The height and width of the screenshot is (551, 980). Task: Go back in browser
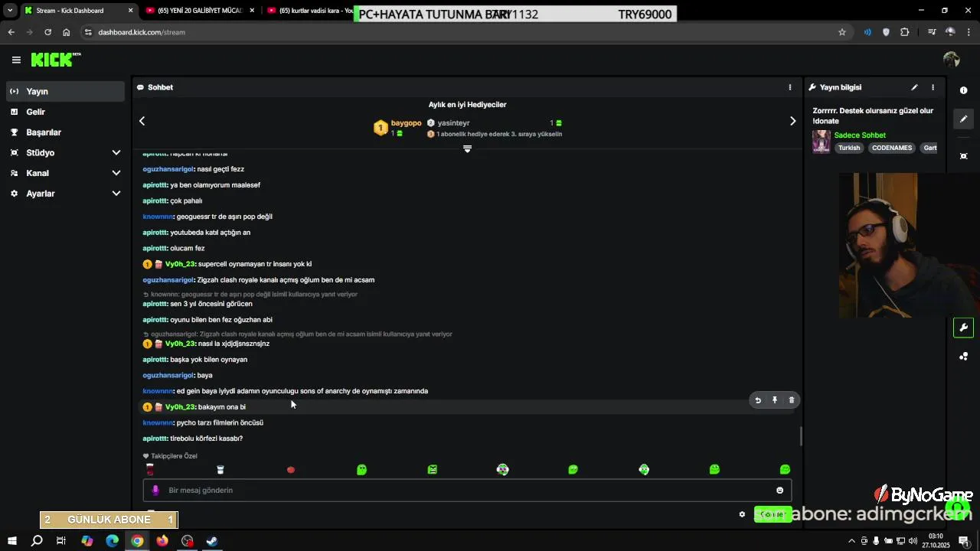11,32
